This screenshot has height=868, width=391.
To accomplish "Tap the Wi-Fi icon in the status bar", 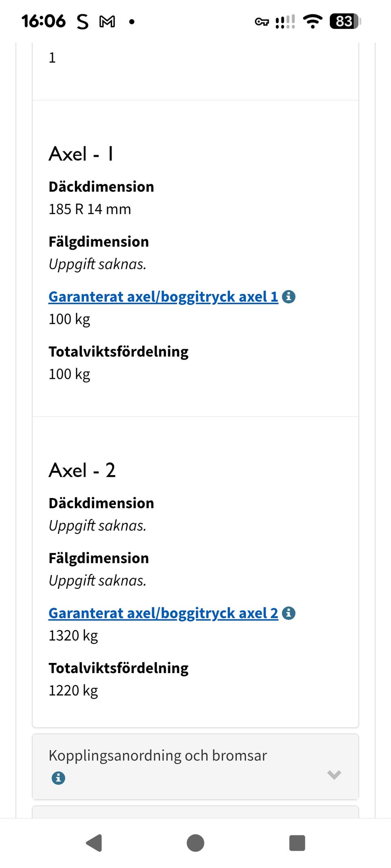I will click(x=312, y=22).
